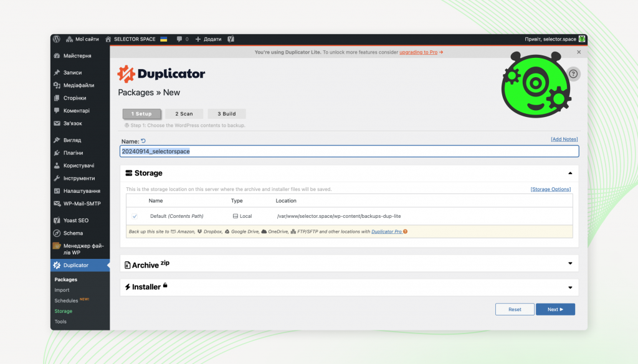Click the WordPress logo in the admin bar
The image size is (638, 364).
point(56,39)
